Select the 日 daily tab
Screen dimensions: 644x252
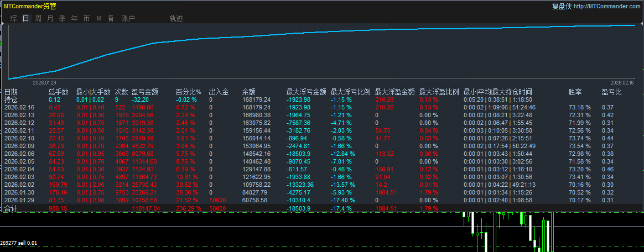point(26,18)
